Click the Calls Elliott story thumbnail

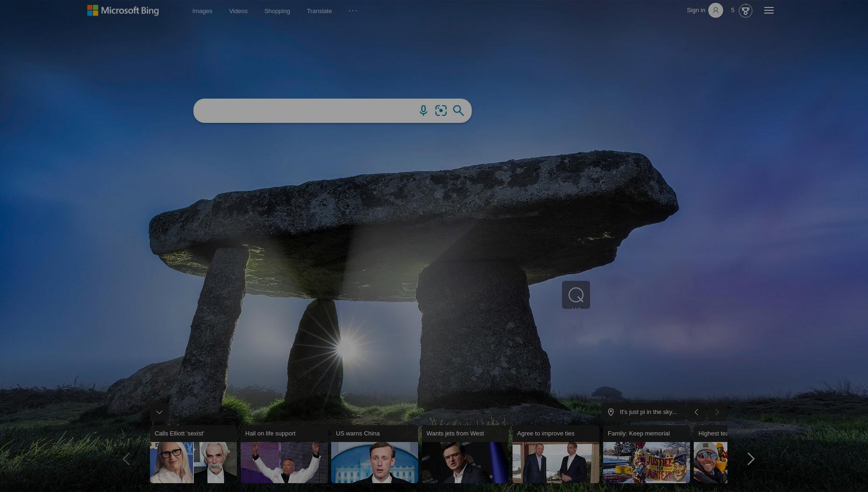[193, 463]
